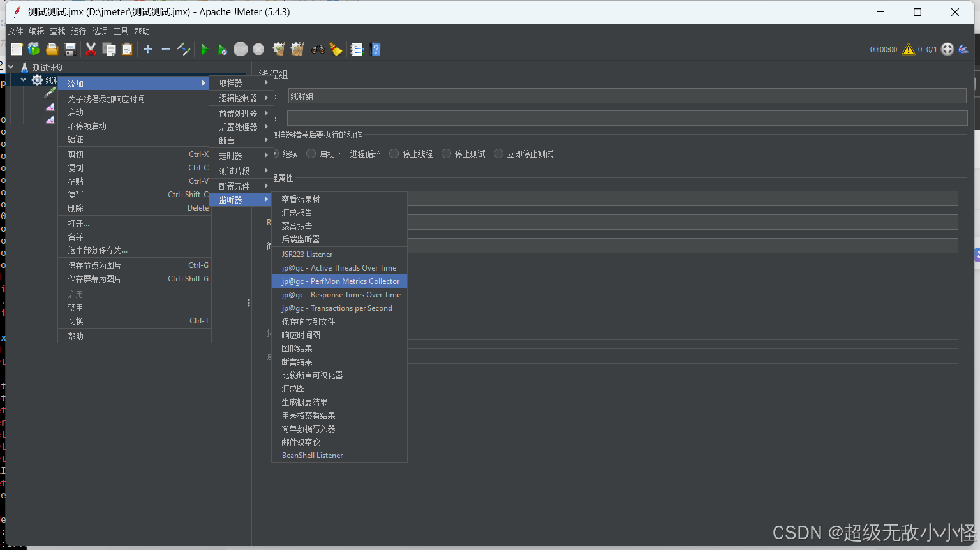980x550 pixels.
Task: Choose jp@gc - PerfMon Metrics Collector
Action: pyautogui.click(x=339, y=281)
